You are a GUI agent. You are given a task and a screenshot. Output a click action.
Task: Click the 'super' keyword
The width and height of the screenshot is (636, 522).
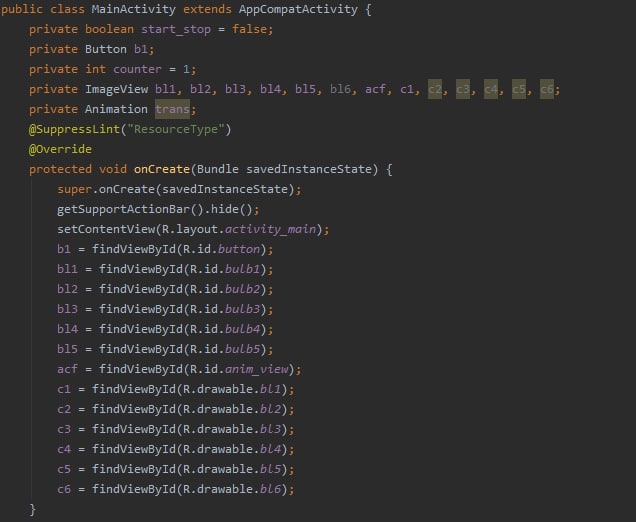pyautogui.click(x=74, y=189)
